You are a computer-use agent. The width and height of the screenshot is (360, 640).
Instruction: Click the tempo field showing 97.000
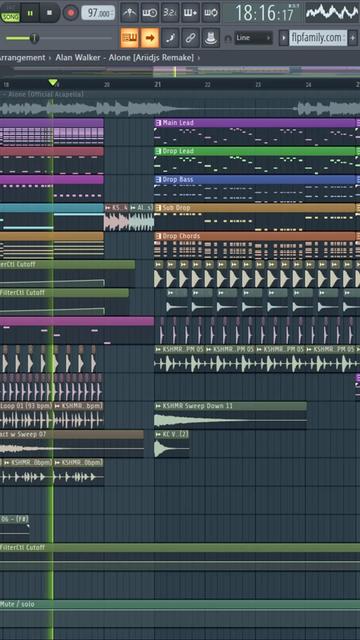98,13
